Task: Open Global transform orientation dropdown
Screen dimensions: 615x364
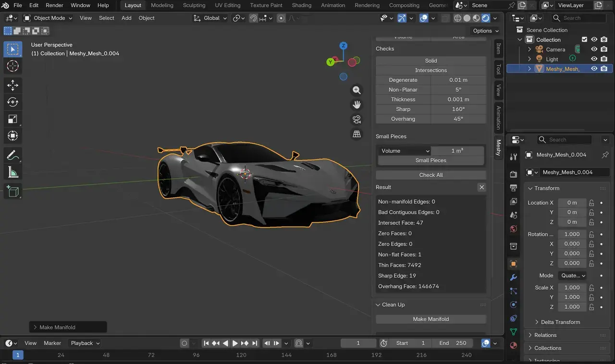Action: click(210, 18)
